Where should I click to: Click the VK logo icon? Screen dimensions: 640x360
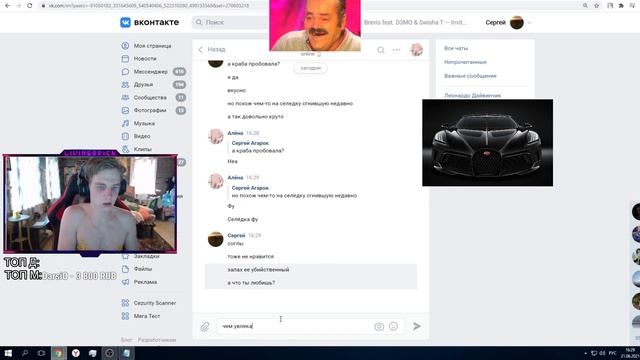point(125,22)
